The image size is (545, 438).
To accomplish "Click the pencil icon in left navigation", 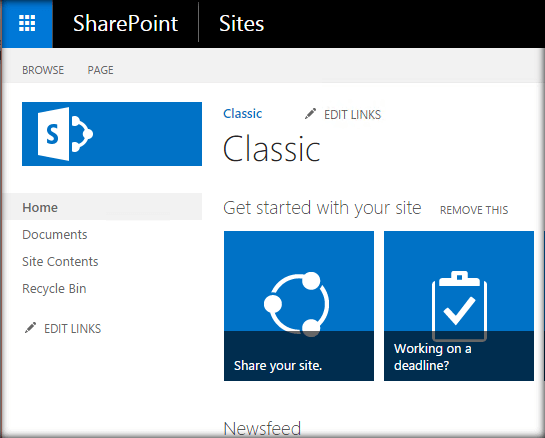I will point(31,328).
